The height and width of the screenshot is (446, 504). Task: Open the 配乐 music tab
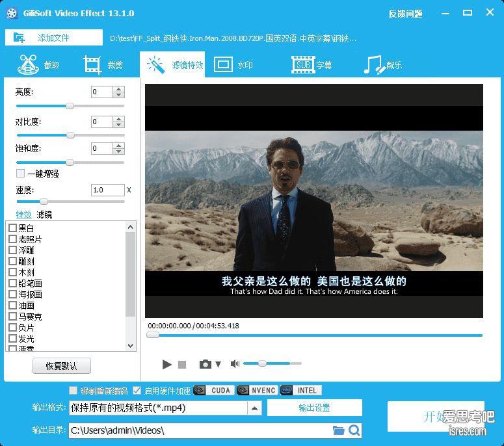pos(382,64)
